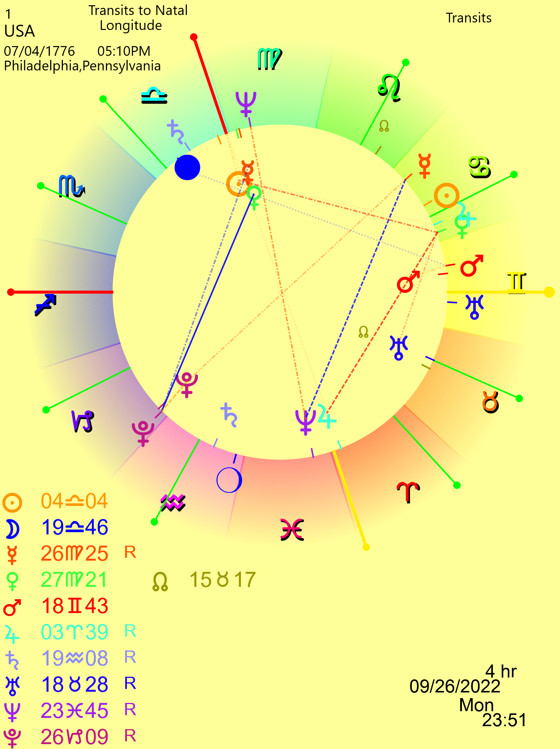This screenshot has width=560, height=749.
Task: Click the 'Transits' label in top right
Action: click(x=468, y=18)
